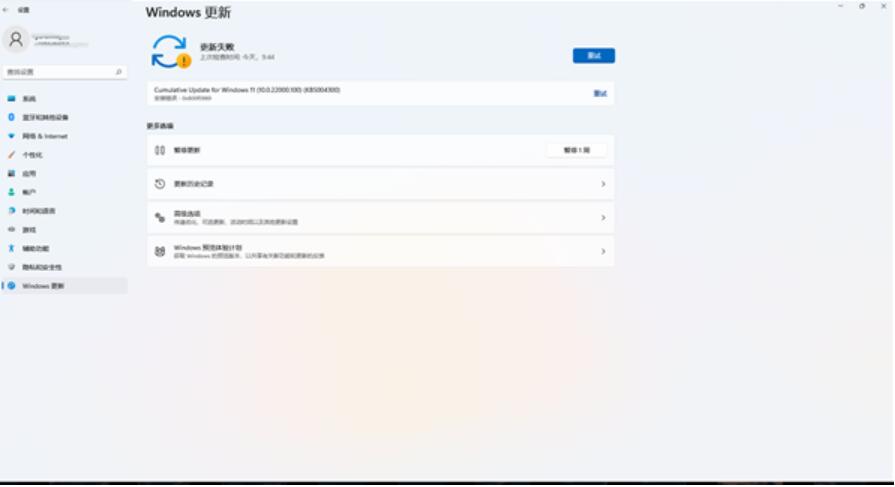
Task: Open 应用 via its apps icon
Action: (11, 173)
